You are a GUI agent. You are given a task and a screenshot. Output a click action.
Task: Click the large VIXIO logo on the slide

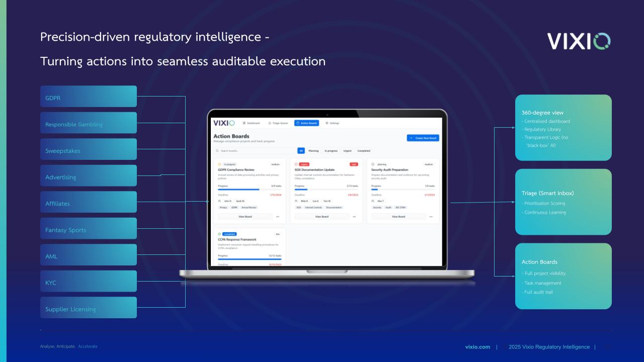click(x=579, y=41)
